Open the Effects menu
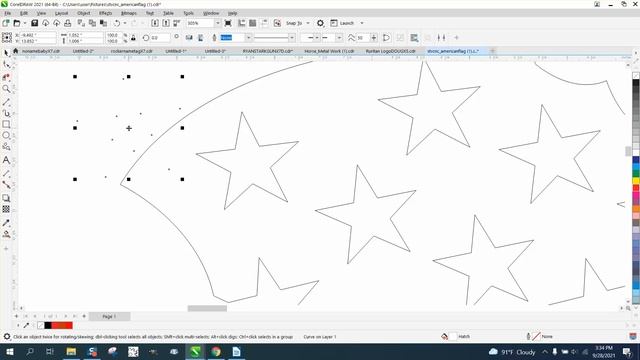The image size is (640, 360). click(105, 13)
